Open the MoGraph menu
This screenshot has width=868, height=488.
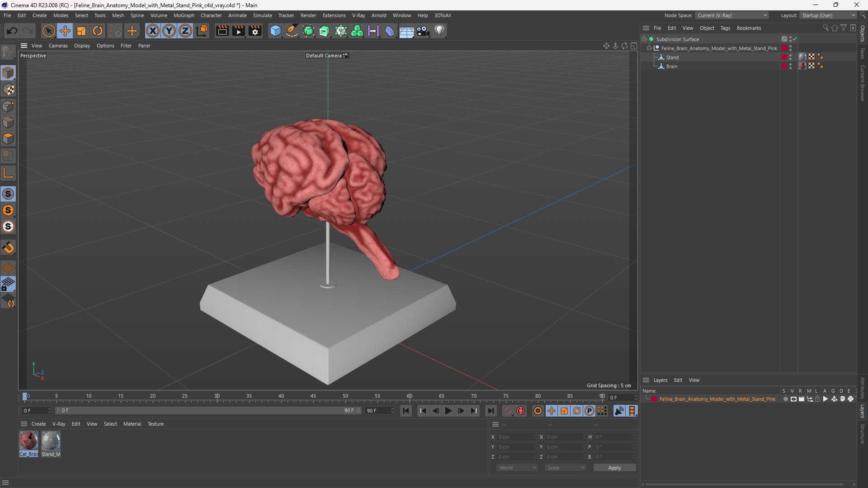pyautogui.click(x=184, y=15)
